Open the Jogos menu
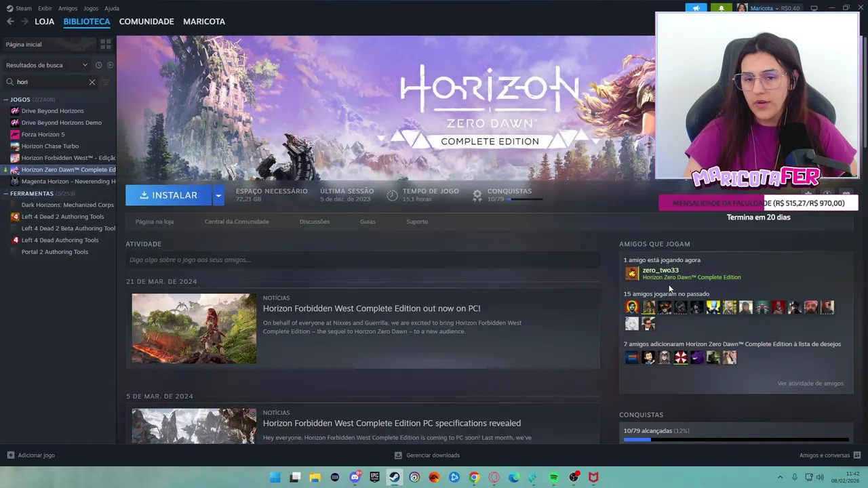Image resolution: width=868 pixels, height=488 pixels. (x=91, y=8)
